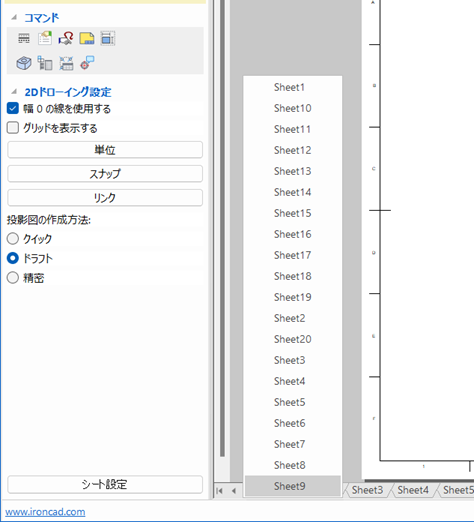Click the dashed line styles command icon

[24, 38]
